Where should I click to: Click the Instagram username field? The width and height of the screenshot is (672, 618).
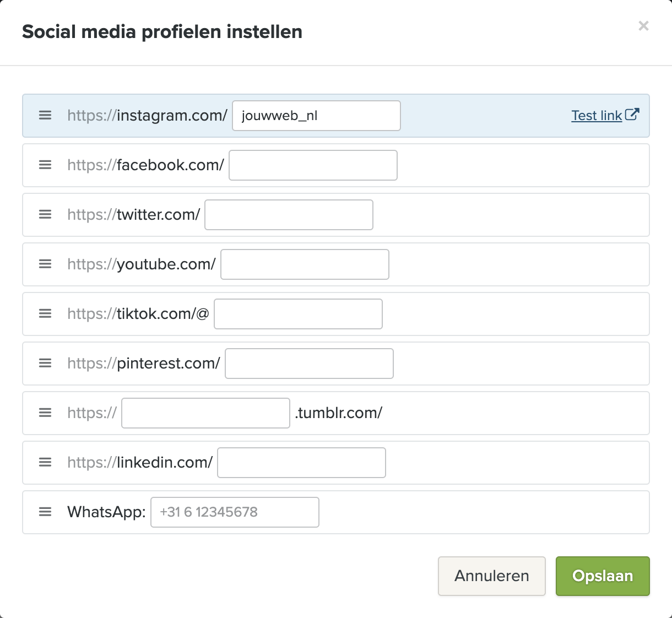pos(316,116)
